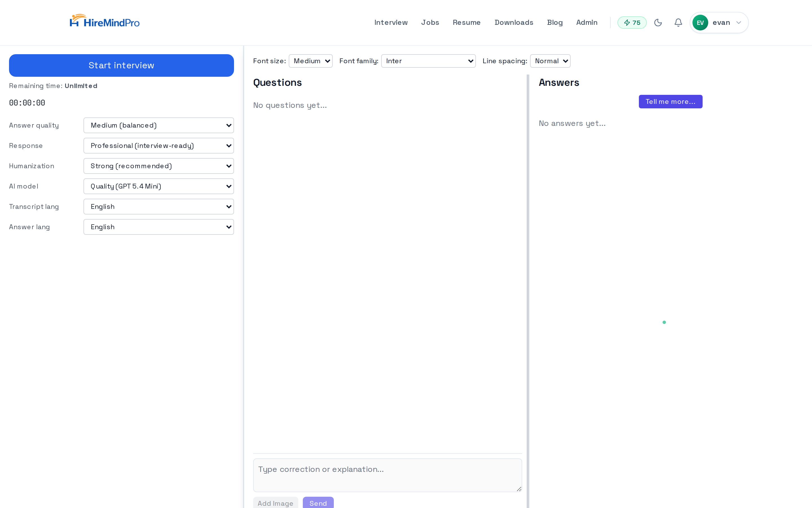The image size is (812, 508).
Task: Click the EV user avatar
Action: pos(700,23)
